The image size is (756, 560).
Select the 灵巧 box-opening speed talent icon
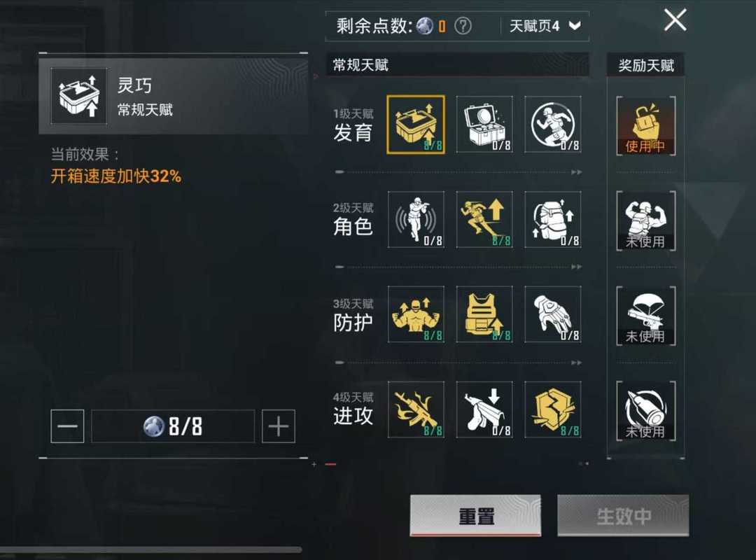(416, 125)
